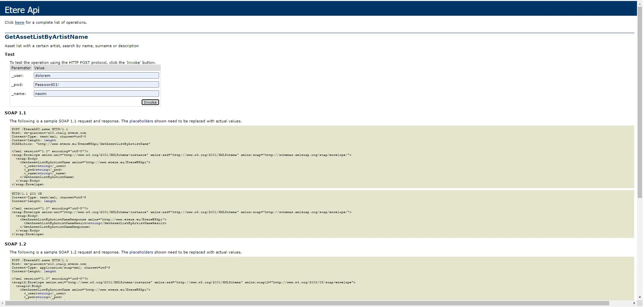Click the Value column header
This screenshot has height=307, width=644.
39,68
